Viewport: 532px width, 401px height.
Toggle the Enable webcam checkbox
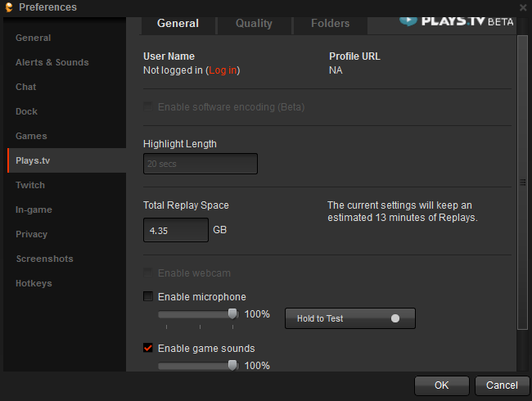coord(148,273)
